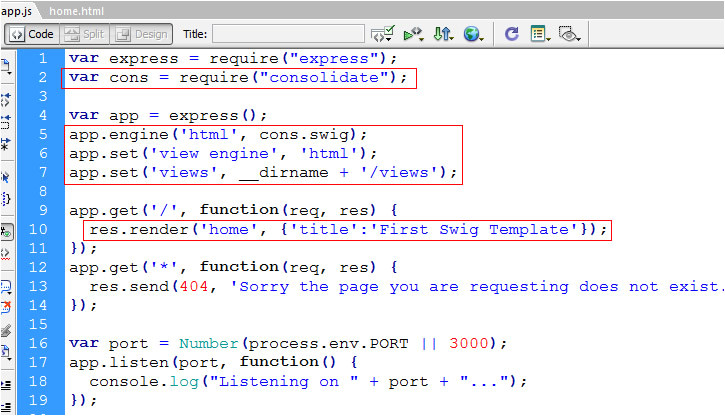
Task: Click line number 10 in gutter
Action: 38,229
